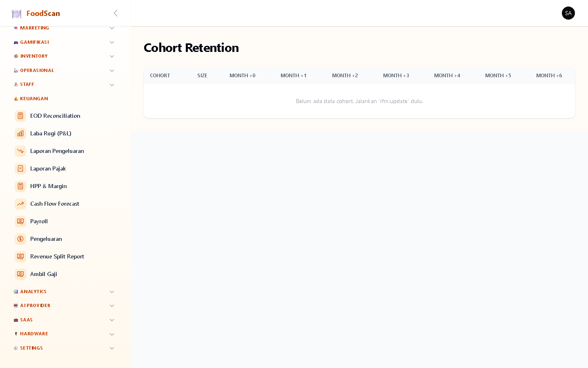Click the 'Belum ada data cohort' message
Viewport: 588px width, 368px height.
point(359,101)
